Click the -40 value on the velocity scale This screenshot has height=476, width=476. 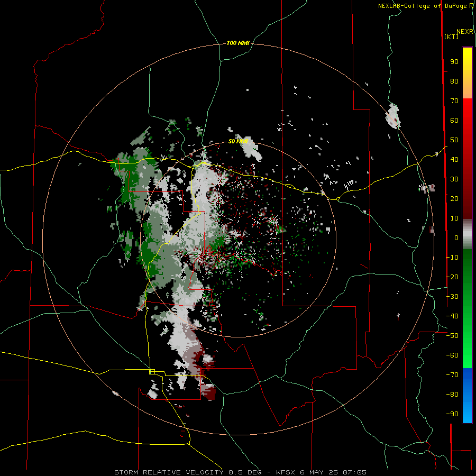452,316
